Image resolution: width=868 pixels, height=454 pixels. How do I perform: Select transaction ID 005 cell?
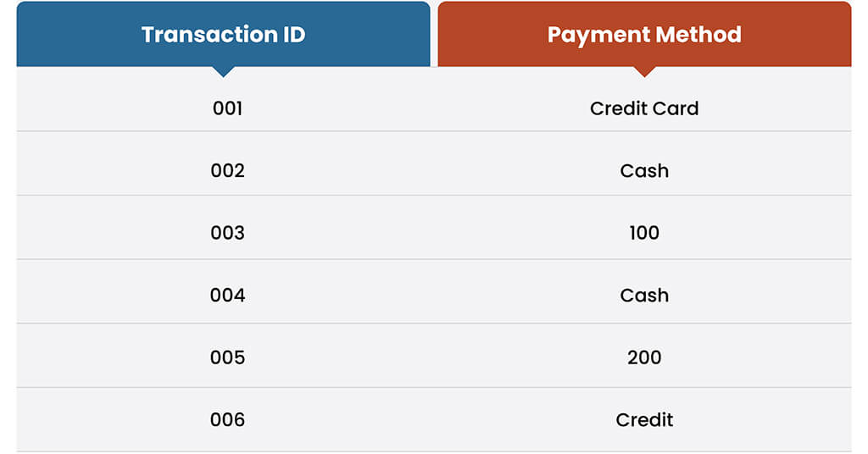(227, 357)
